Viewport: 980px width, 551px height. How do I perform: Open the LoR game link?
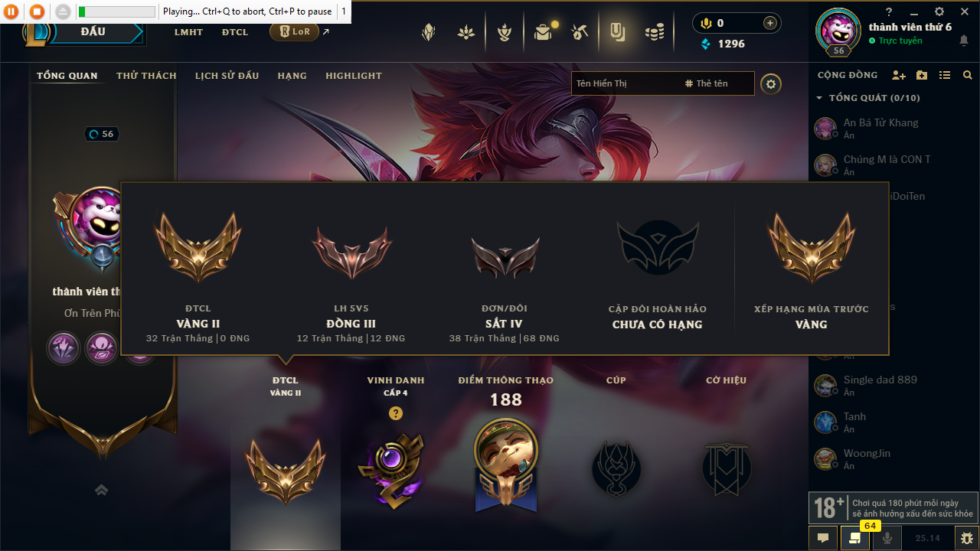294,32
